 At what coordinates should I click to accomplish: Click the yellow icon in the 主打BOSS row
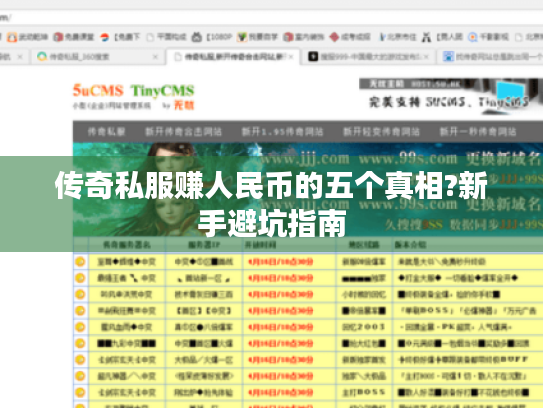80,392
